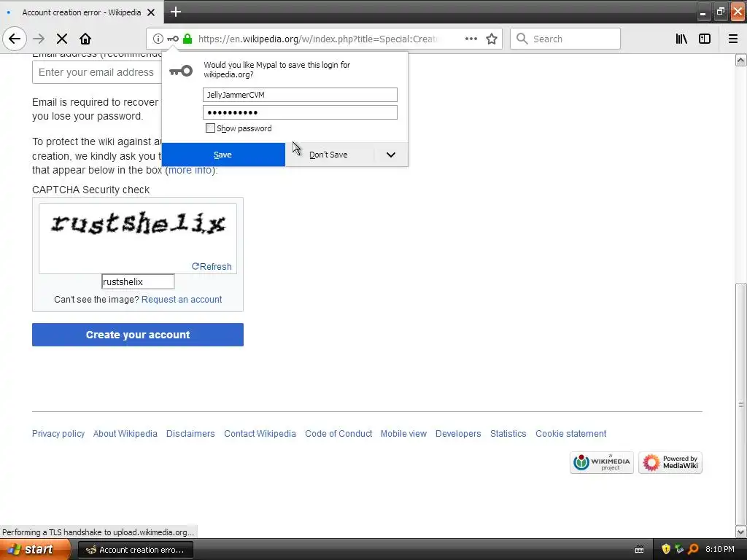Click the green padlock security icon

[187, 39]
